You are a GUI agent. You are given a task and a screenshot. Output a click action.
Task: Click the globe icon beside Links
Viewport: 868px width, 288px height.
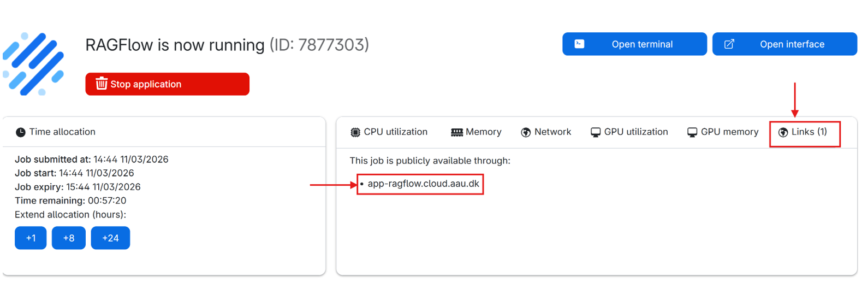[783, 132]
